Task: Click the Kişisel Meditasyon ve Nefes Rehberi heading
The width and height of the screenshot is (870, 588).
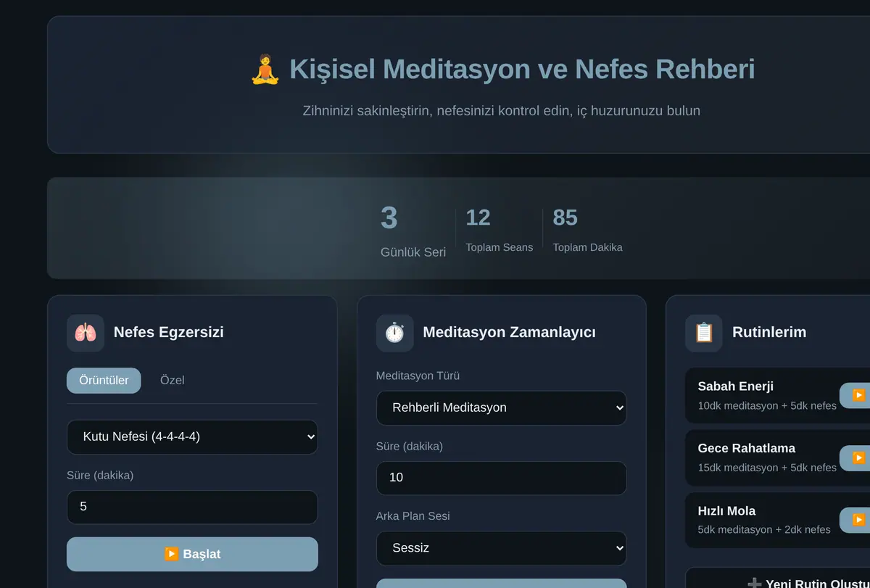Action: (522, 70)
